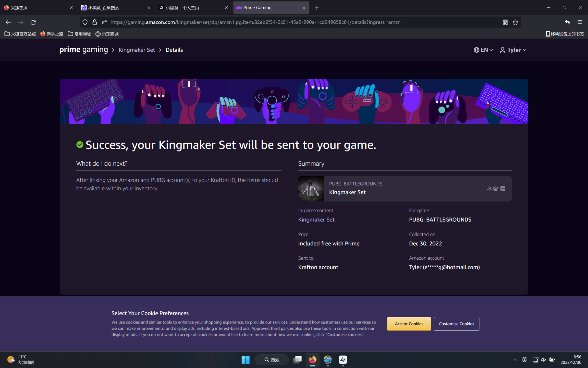This screenshot has width=588, height=368.
Task: Click Windows platform icon in summary
Action: [x=502, y=189]
